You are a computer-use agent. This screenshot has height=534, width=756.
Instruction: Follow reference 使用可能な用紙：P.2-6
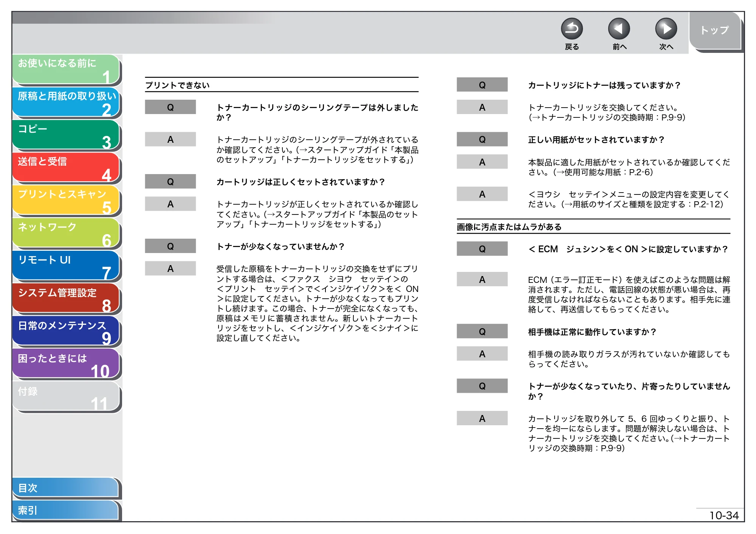(607, 172)
